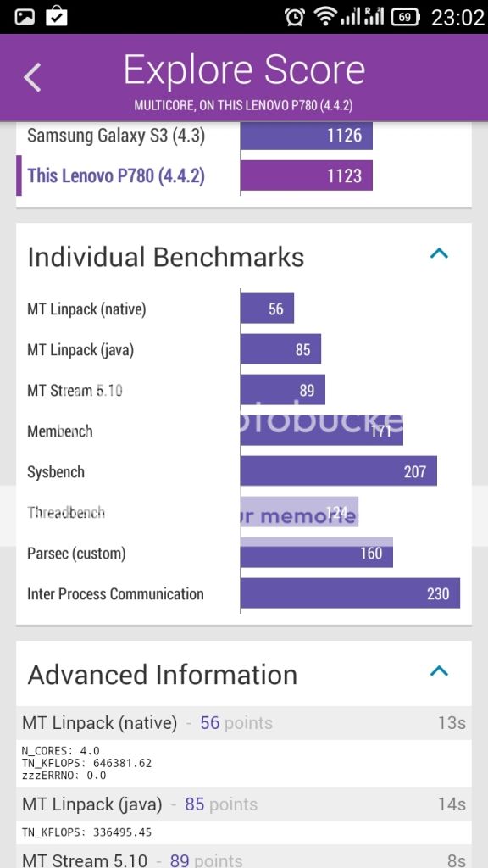Tap the Membench benchmark label
Screen dimensions: 488x868
coord(60,431)
